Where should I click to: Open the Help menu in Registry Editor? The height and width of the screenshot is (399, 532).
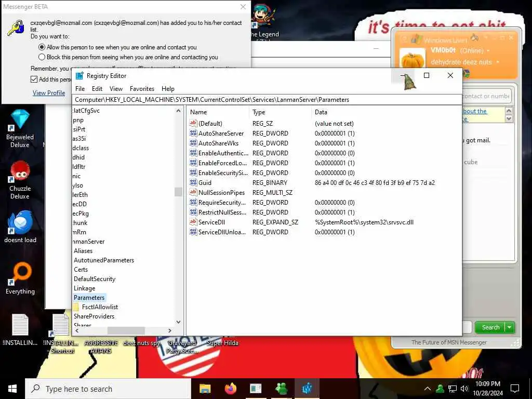(168, 89)
